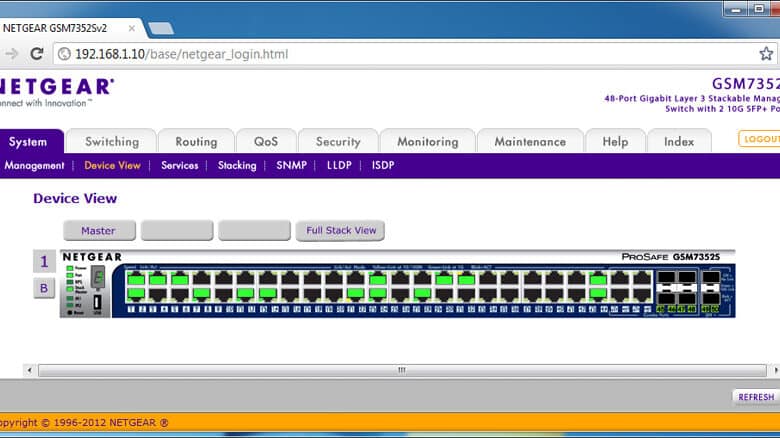Click the horizontal scrollbar thumb

pos(402,370)
